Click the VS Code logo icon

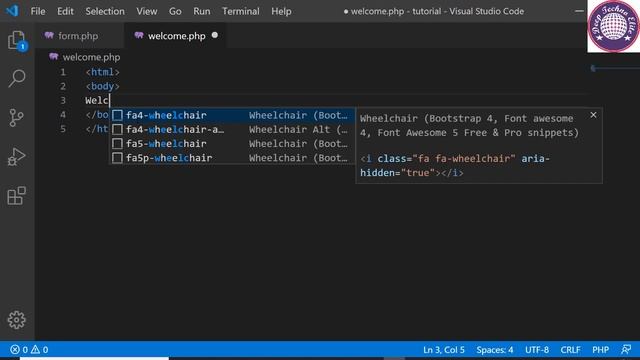point(12,11)
